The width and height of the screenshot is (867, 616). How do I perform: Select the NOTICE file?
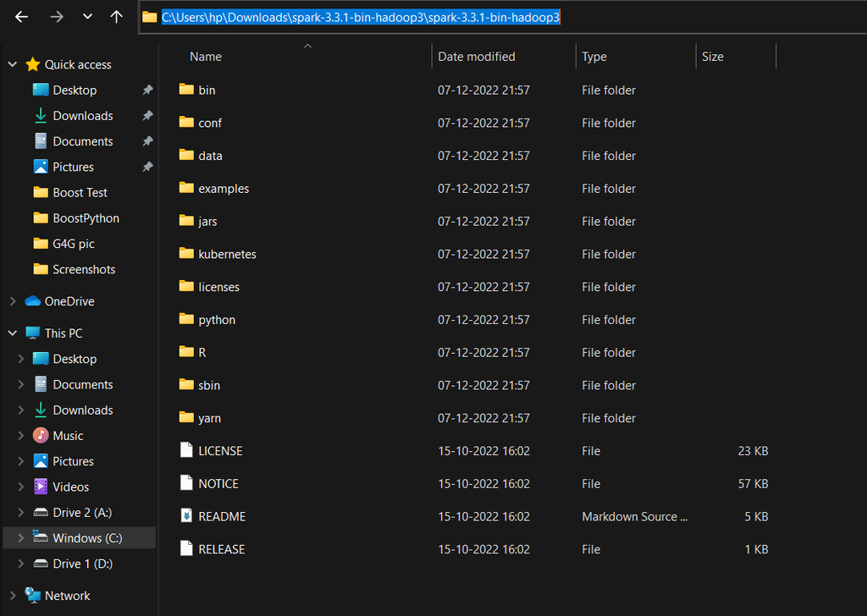218,483
